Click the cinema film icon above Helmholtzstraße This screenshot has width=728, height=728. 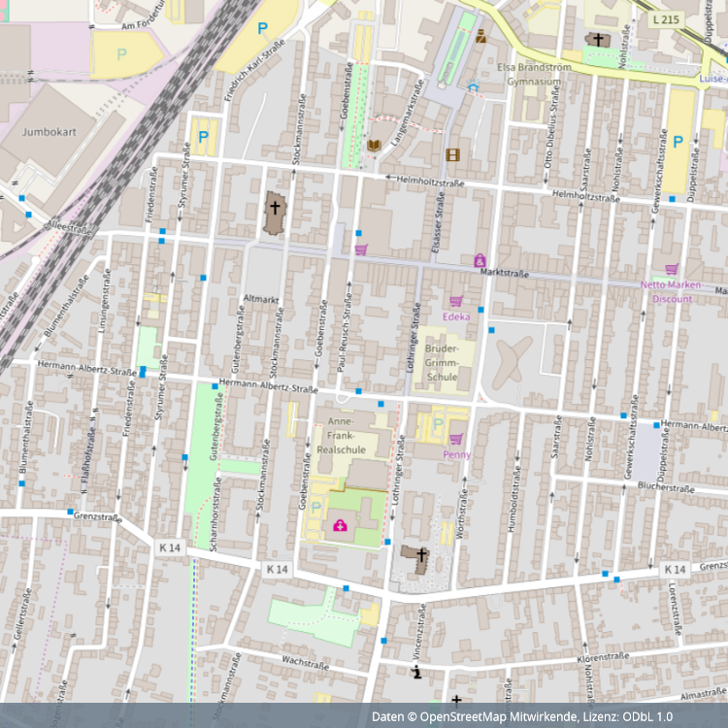[452, 154]
